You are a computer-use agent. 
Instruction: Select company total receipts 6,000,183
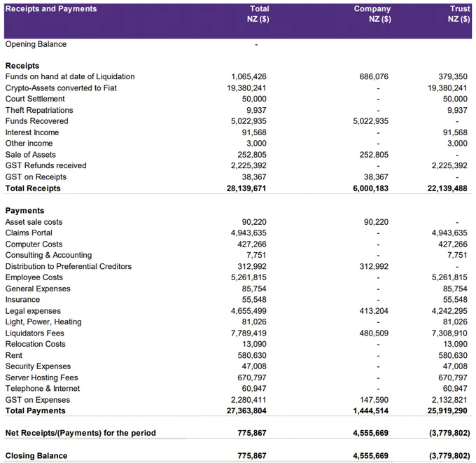tap(370, 188)
